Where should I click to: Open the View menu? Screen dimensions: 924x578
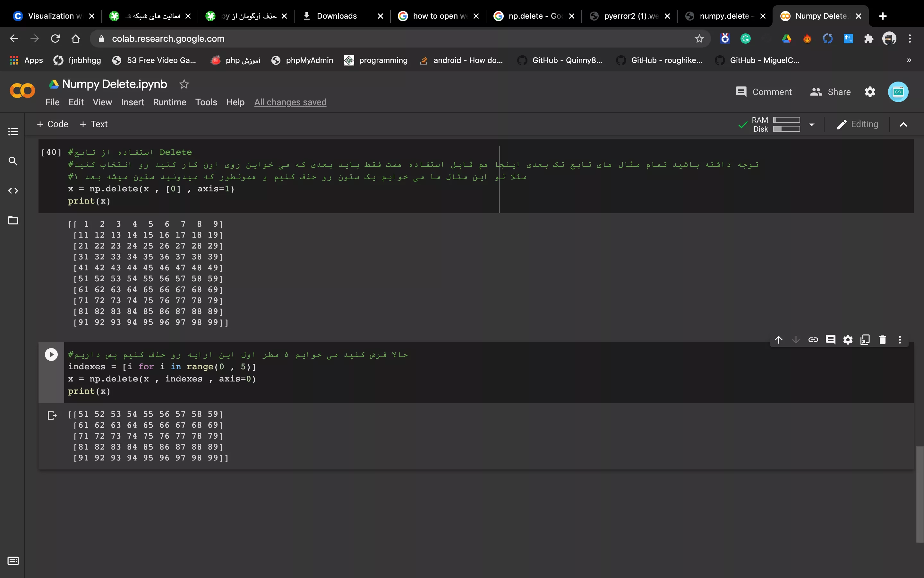(102, 102)
